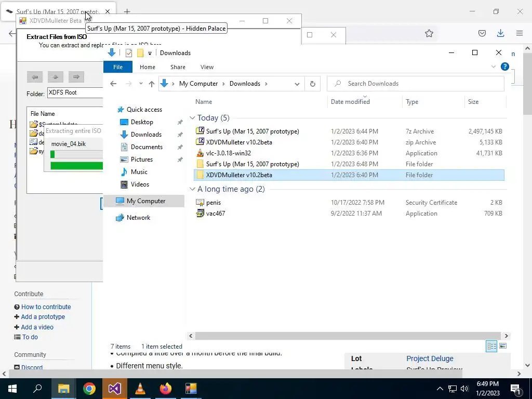Bookmark page with Firefox star icon
Viewport: 532px width, 399px height.
(x=429, y=33)
